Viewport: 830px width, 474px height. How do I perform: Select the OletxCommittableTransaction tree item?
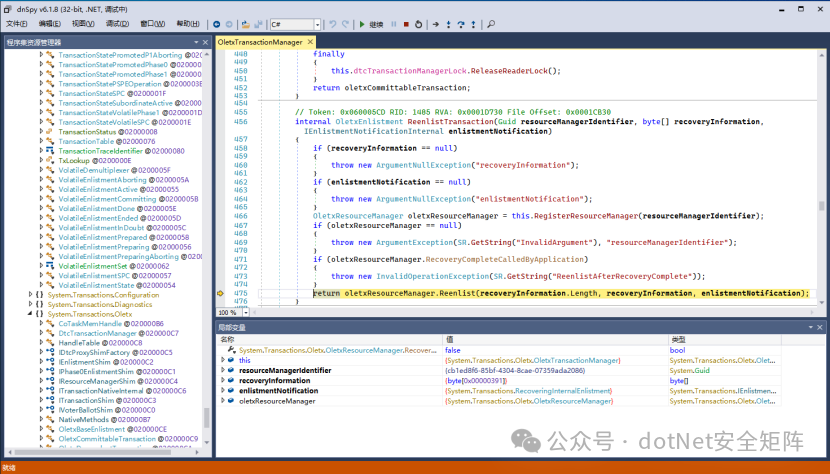point(107,439)
